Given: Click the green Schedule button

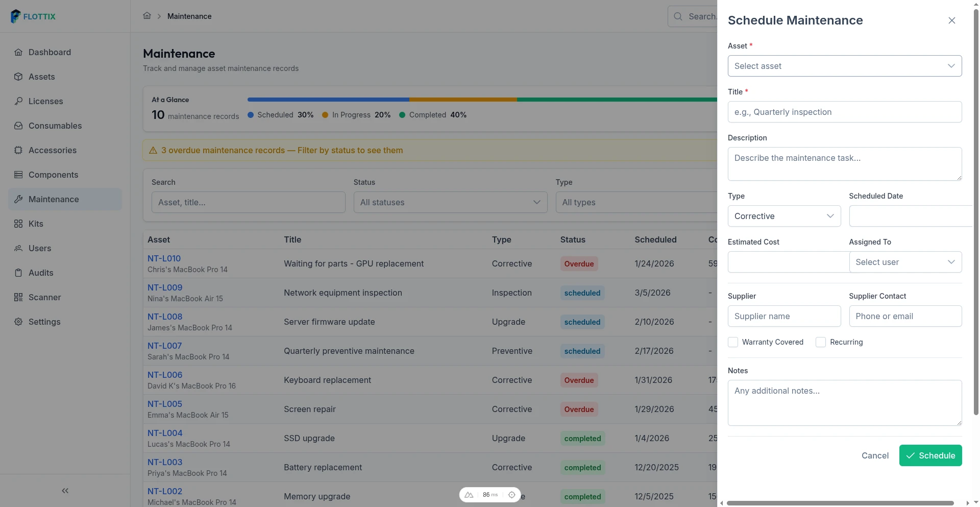Looking at the screenshot, I should pyautogui.click(x=930, y=455).
